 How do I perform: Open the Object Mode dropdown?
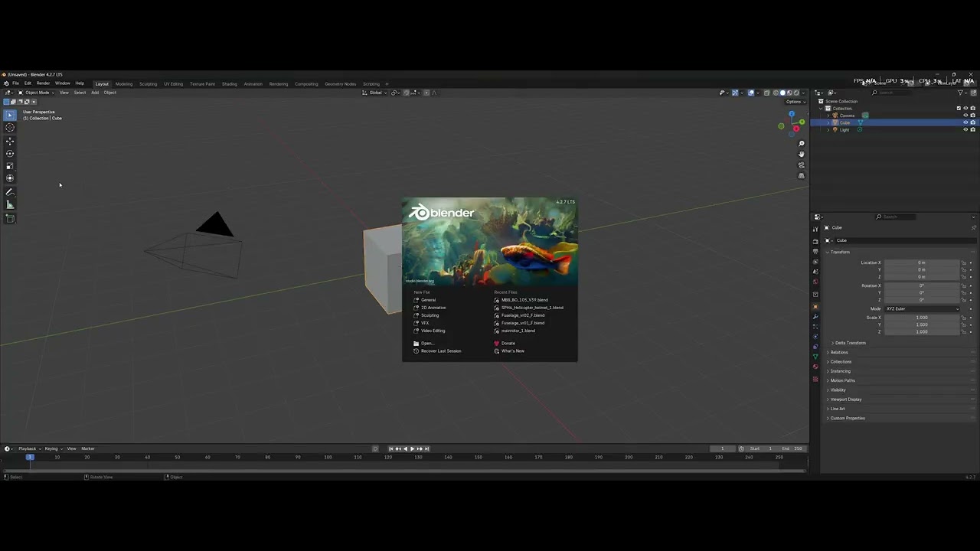[x=36, y=93]
